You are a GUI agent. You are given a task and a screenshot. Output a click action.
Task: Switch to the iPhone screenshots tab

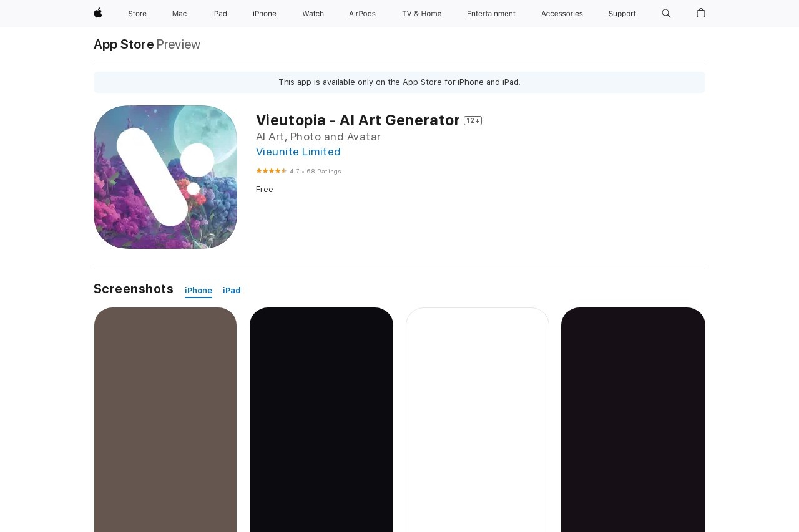[199, 291]
